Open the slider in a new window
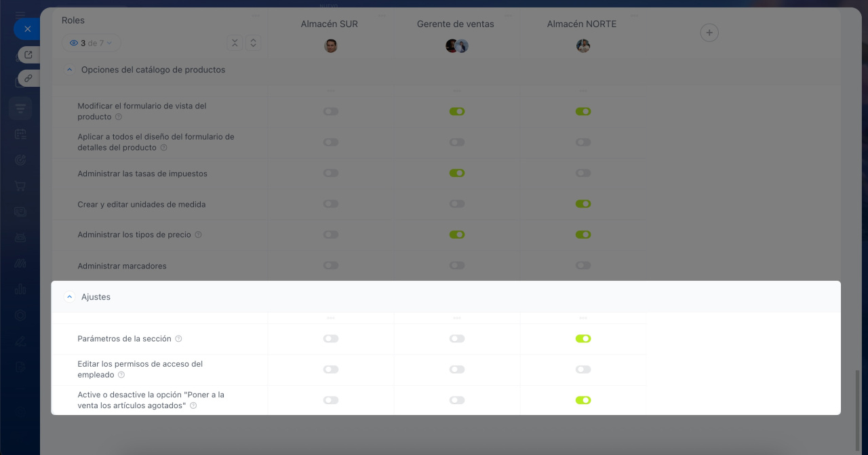Screen dimensions: 868x455 tap(28, 55)
